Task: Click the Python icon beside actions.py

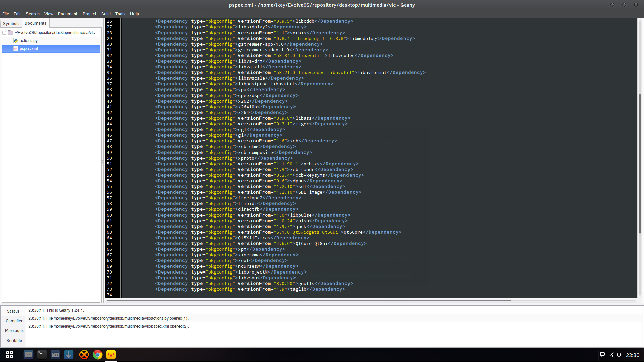Action: 15,41
